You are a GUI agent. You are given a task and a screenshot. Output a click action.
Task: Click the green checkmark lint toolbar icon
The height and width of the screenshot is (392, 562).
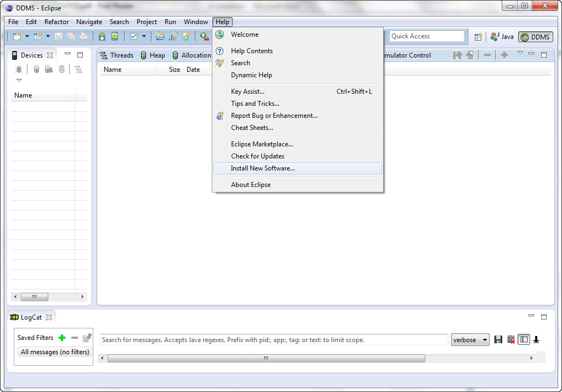(x=134, y=37)
